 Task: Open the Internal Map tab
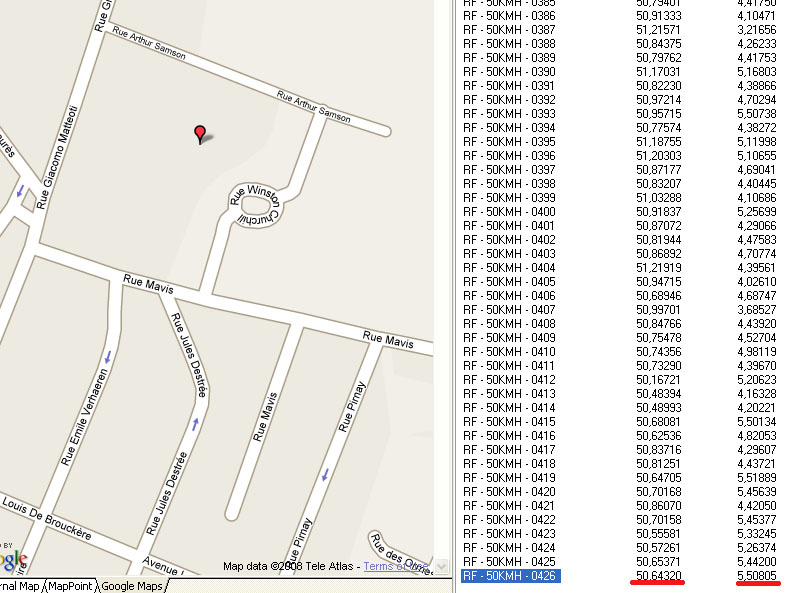pyautogui.click(x=18, y=586)
